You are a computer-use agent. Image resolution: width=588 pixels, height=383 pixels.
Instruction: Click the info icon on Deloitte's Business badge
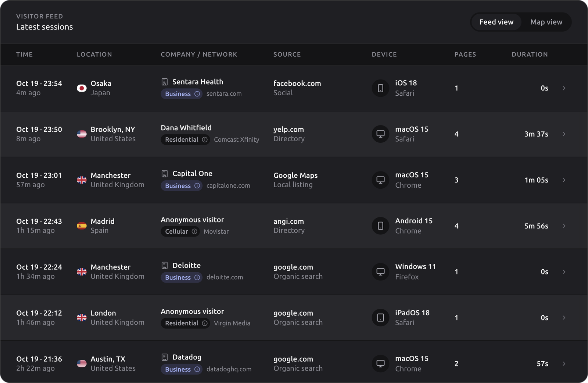197,277
